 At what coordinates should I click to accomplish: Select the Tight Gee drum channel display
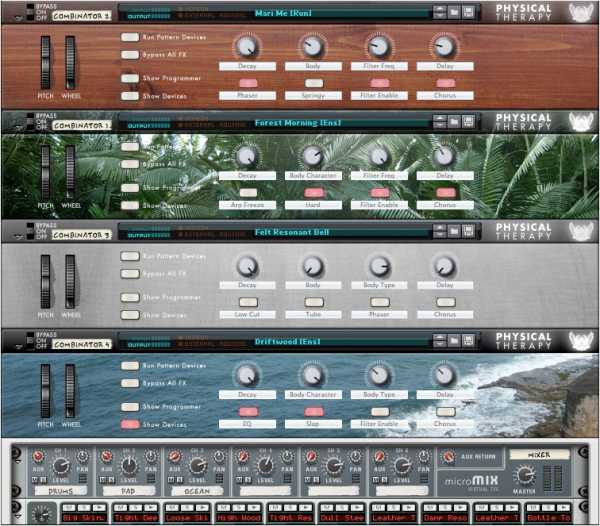pos(135,518)
